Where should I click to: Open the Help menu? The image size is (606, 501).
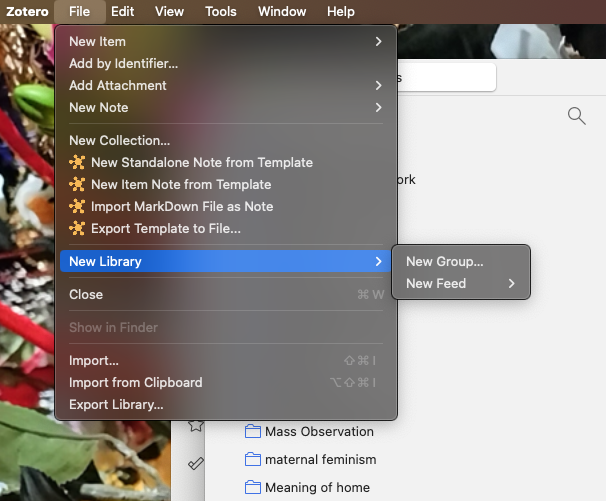pos(340,12)
